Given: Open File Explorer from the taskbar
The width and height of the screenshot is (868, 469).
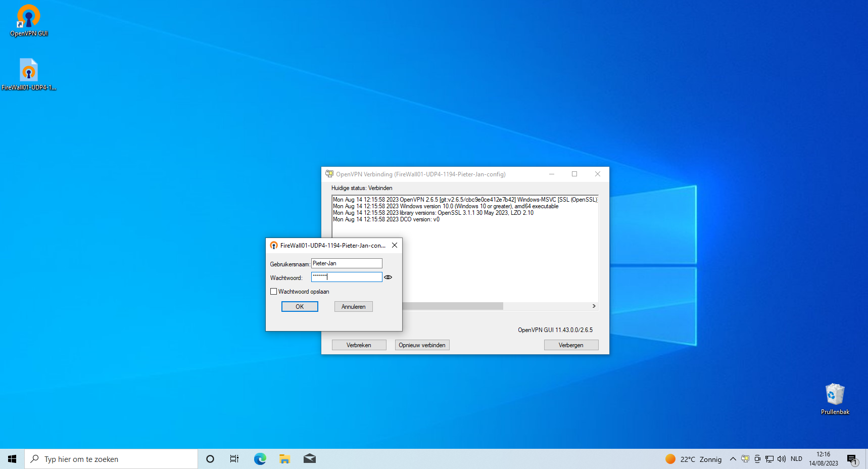Looking at the screenshot, I should 285,459.
